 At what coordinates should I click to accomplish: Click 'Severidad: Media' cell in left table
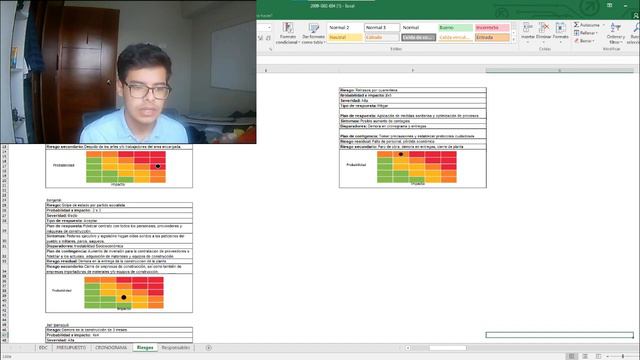click(119, 215)
